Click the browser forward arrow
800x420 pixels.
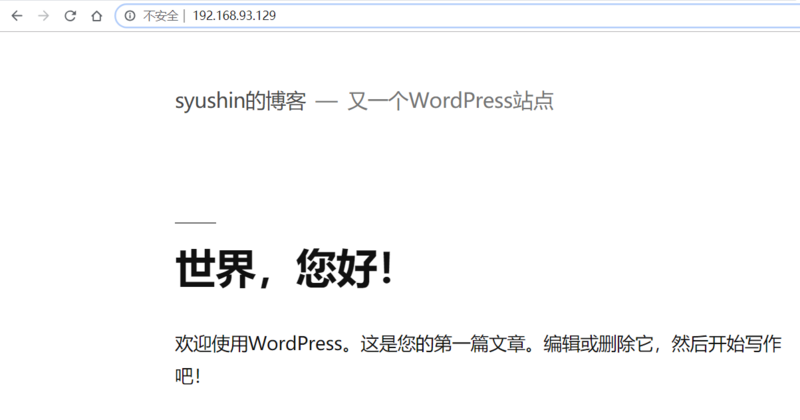pyautogui.click(x=43, y=16)
